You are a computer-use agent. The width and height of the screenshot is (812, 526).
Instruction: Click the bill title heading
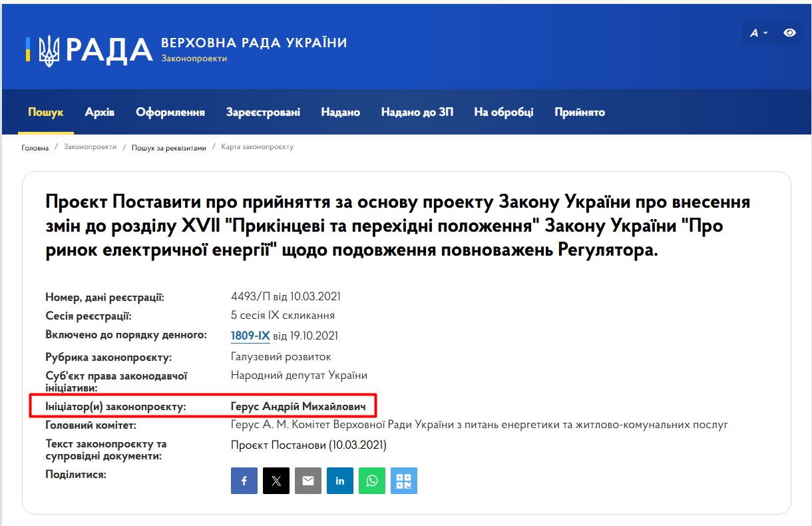(398, 226)
